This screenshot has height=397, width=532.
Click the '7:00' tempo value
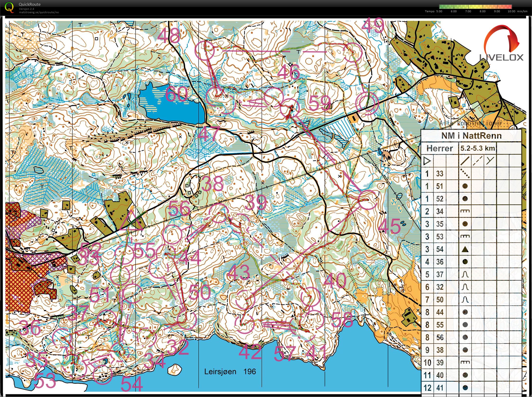[x=468, y=11]
